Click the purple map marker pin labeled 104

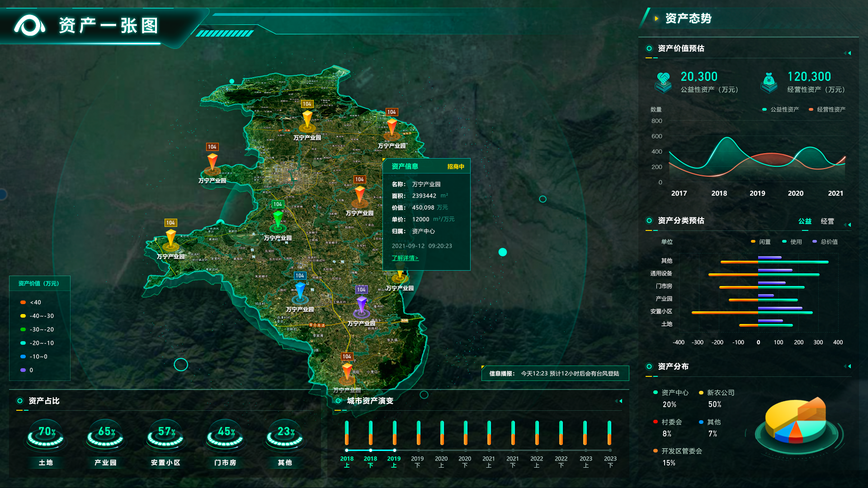click(x=361, y=304)
